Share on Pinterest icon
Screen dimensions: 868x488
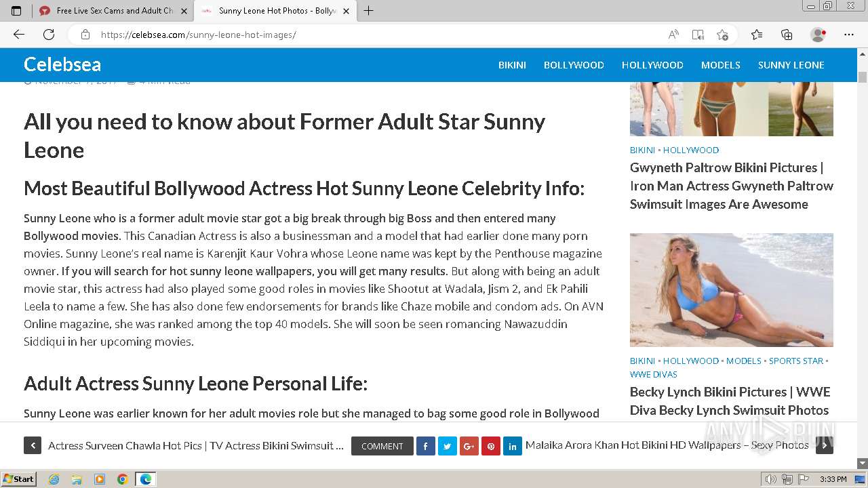491,446
